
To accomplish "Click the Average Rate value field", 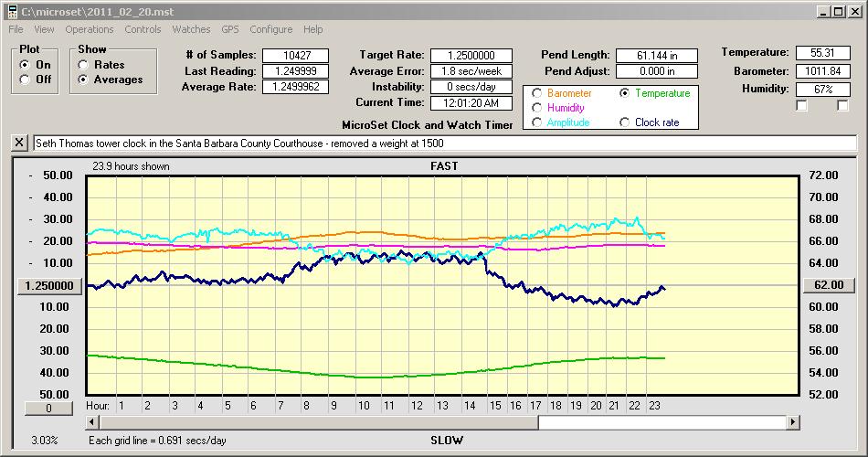I will 296,87.
